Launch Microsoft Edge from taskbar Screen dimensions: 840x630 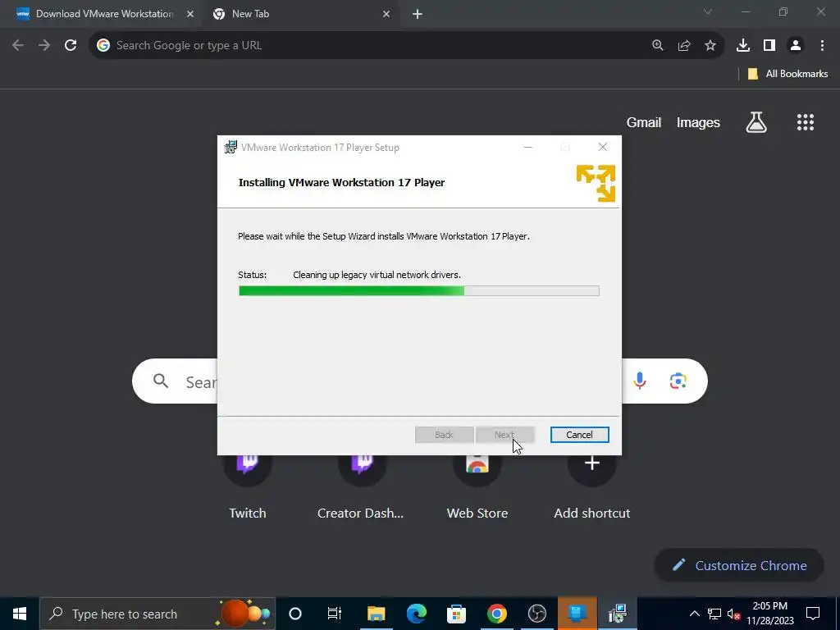[x=416, y=614]
